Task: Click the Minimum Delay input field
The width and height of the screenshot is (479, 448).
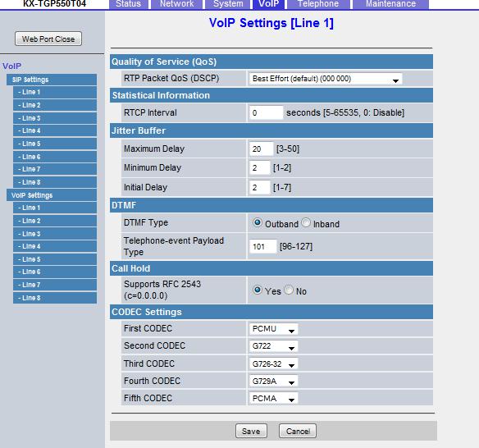Action: (259, 167)
